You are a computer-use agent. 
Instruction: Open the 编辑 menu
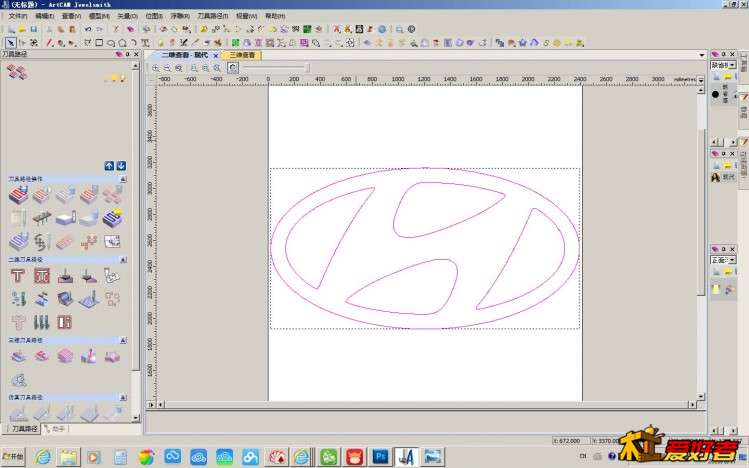tap(44, 16)
